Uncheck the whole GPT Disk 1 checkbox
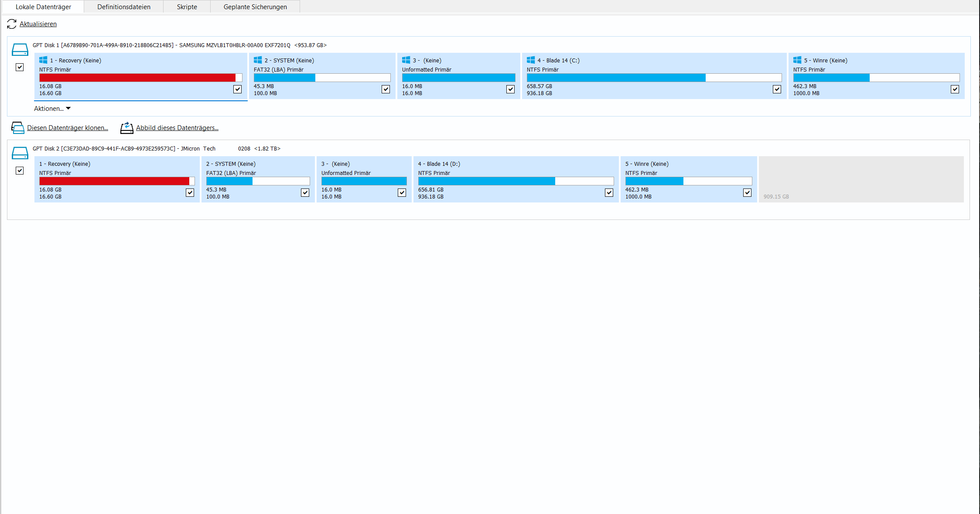The height and width of the screenshot is (514, 980). click(x=20, y=67)
